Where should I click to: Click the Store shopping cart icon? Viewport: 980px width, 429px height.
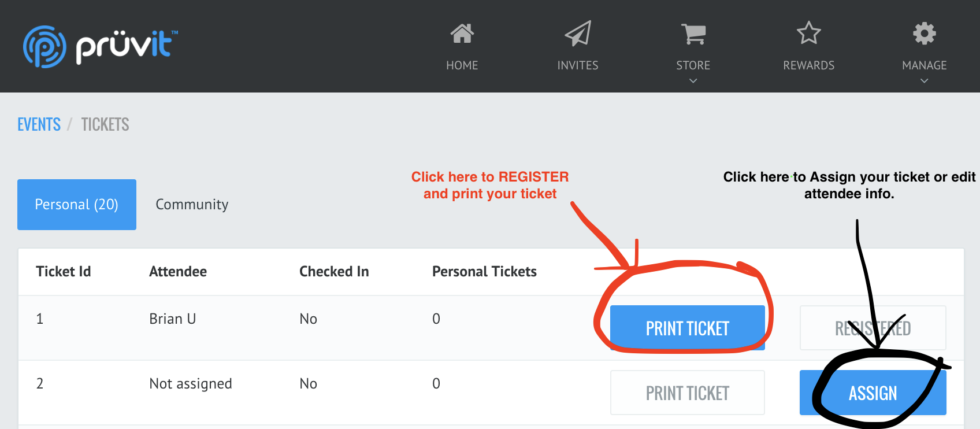point(693,34)
